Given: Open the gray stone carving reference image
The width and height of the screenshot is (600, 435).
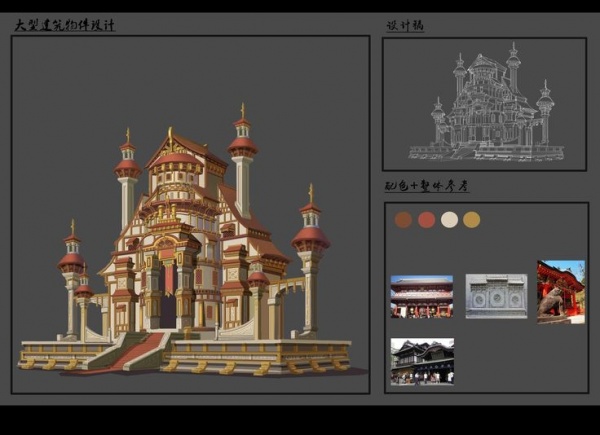Looking at the screenshot, I should coord(496,296).
